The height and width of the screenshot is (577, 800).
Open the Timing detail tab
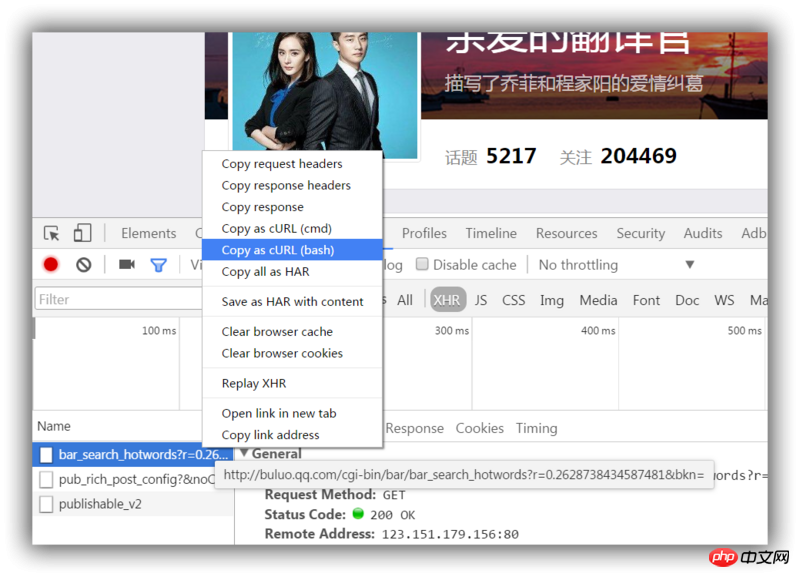pyautogui.click(x=536, y=429)
